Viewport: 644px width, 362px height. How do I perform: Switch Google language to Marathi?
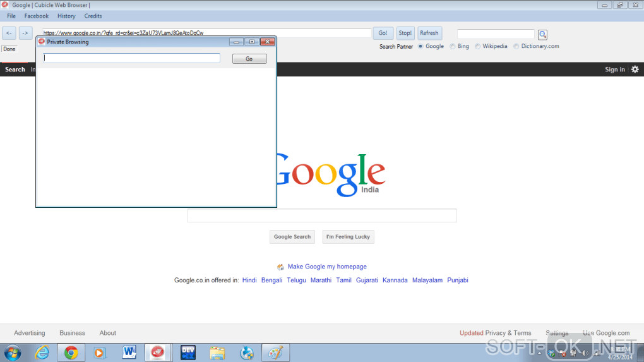point(321,281)
